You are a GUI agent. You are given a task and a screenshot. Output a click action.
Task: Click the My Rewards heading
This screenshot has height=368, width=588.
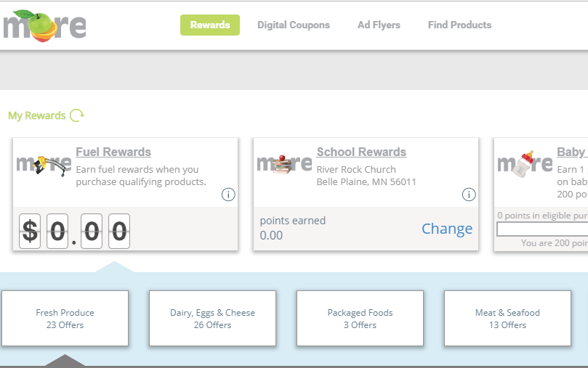tap(36, 115)
